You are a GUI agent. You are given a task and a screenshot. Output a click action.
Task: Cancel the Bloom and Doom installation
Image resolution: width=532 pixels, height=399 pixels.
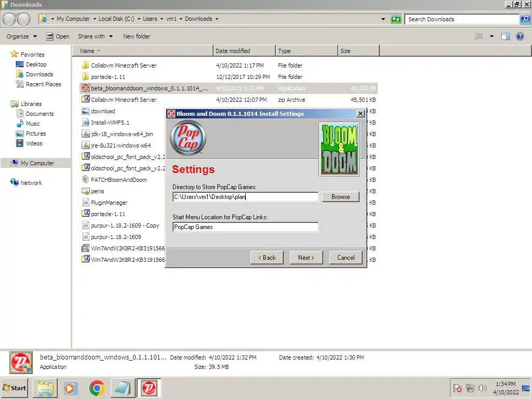coord(345,258)
